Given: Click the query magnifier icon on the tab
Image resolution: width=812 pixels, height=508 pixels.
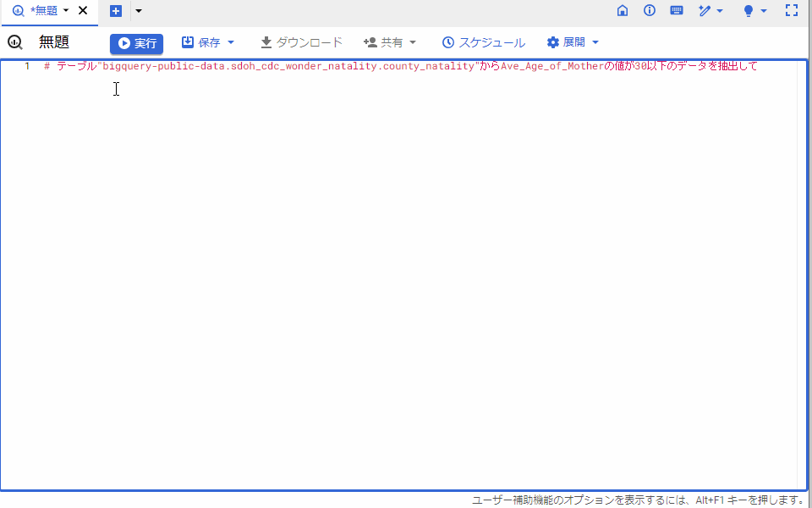Looking at the screenshot, I should click(x=18, y=11).
